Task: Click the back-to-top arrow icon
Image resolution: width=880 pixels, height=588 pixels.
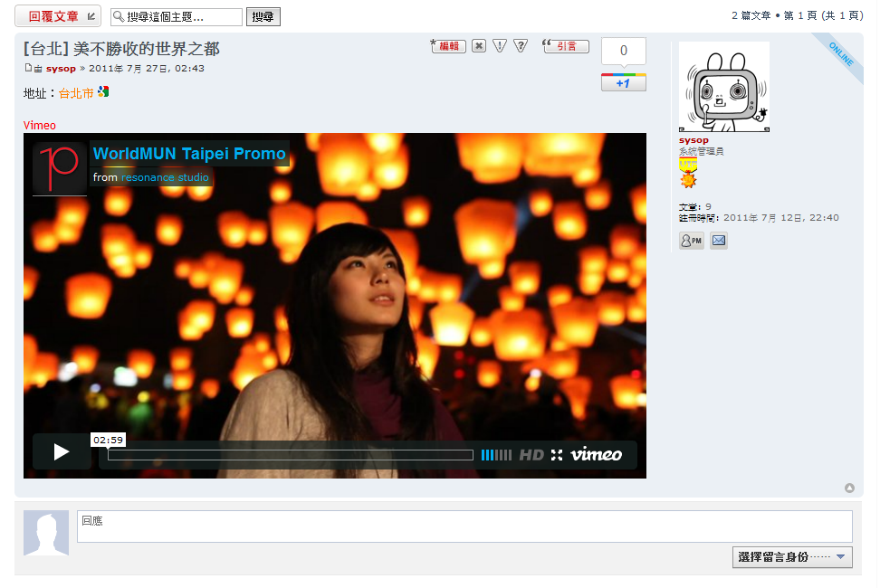Action: [x=849, y=488]
